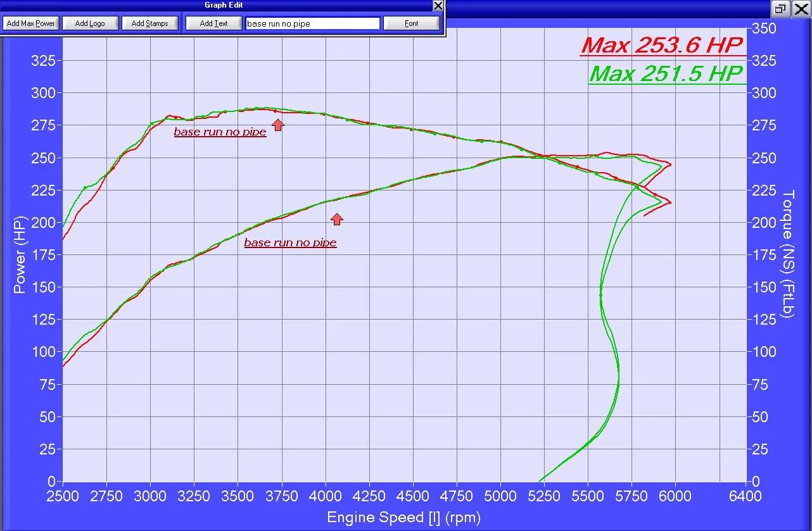
Task: Click the Power (HP) axis title
Action: (20, 252)
